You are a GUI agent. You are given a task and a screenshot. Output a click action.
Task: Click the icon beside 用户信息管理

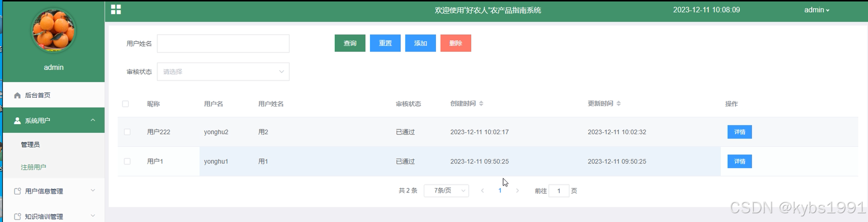click(17, 191)
